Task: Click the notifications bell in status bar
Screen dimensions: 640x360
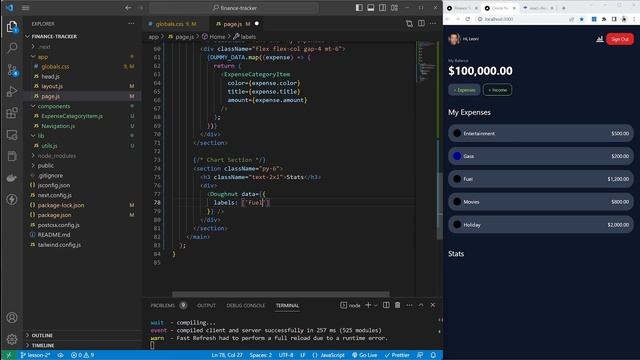Action: tap(433, 355)
